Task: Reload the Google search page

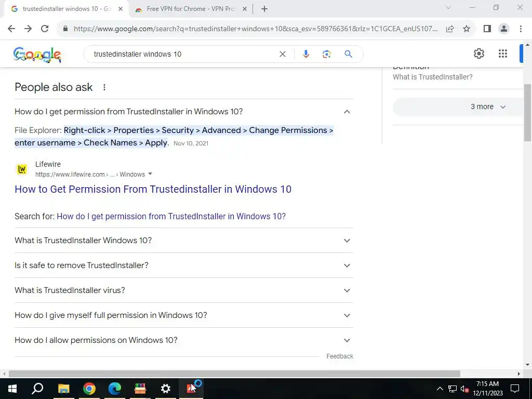Action: click(x=45, y=29)
